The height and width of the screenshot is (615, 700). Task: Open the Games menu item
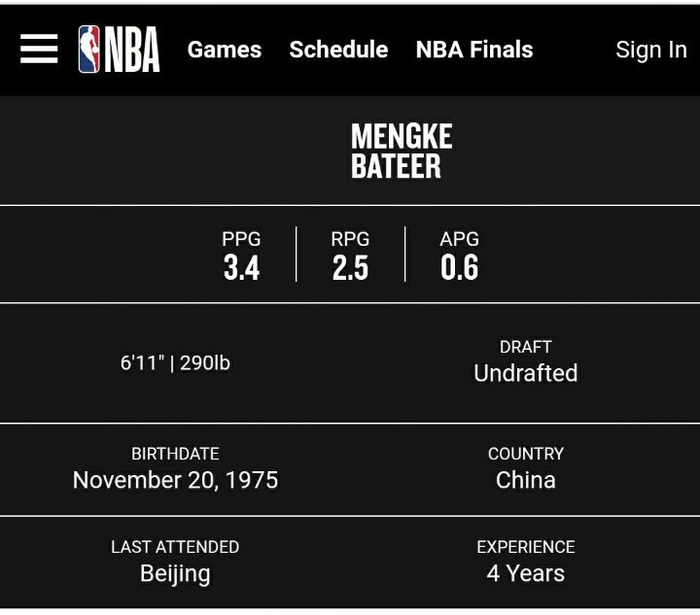click(225, 50)
